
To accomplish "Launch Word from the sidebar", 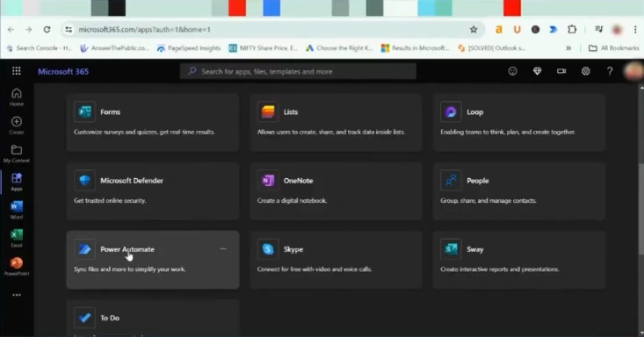I will pyautogui.click(x=17, y=210).
